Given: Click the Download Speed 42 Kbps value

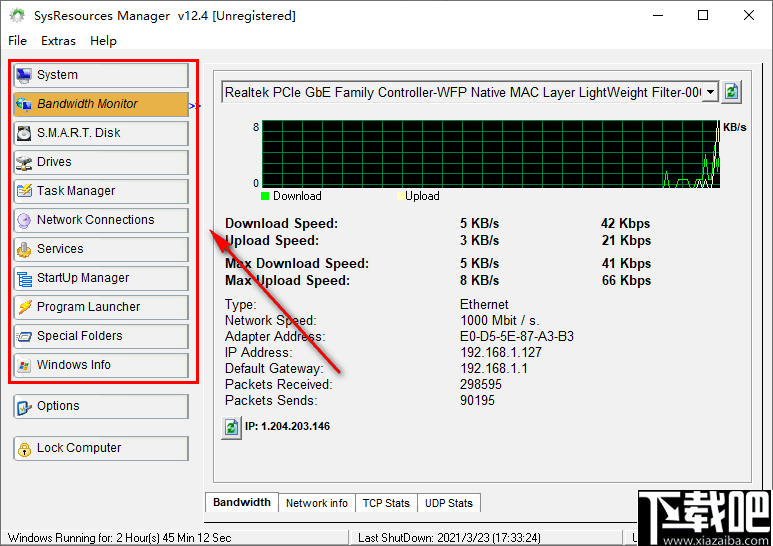Looking at the screenshot, I should point(626,224).
